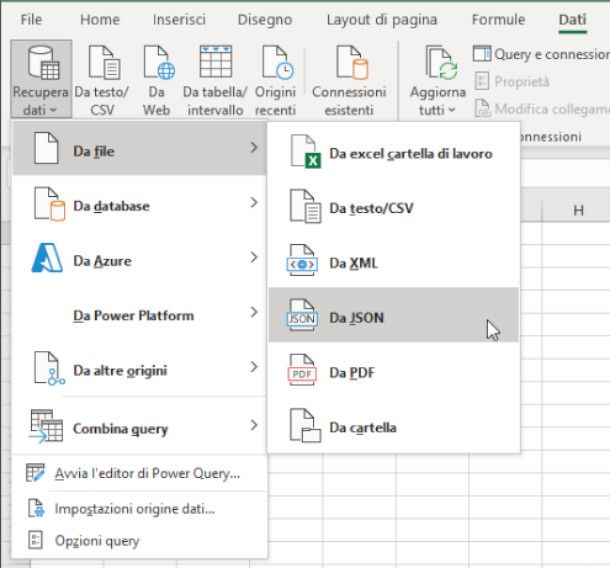Click the Da Web globe icon
The image size is (610, 568).
159,62
